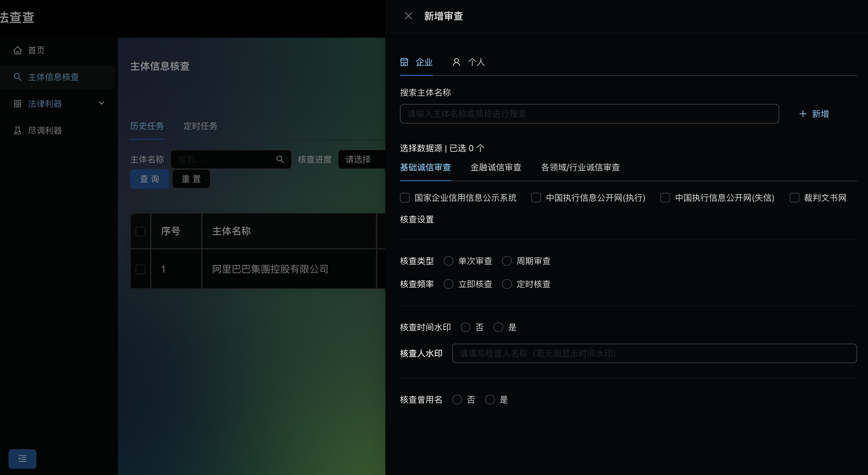Click the grid icon next to 法律利器
Viewport: 868px width, 475px height.
(x=18, y=103)
